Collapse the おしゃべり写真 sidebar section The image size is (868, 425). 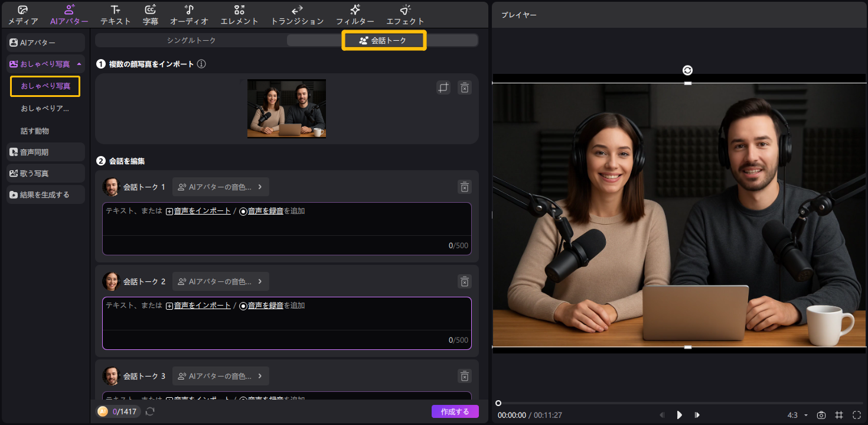point(79,64)
